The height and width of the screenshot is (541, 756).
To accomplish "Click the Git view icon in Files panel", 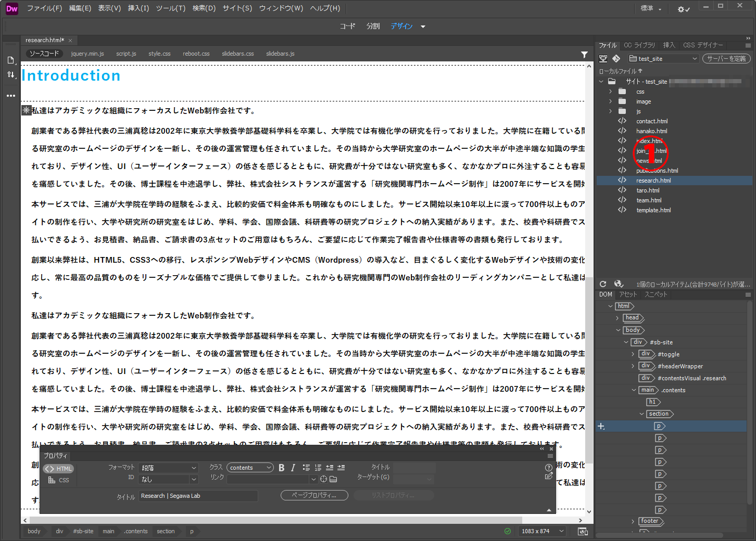I will [x=616, y=59].
